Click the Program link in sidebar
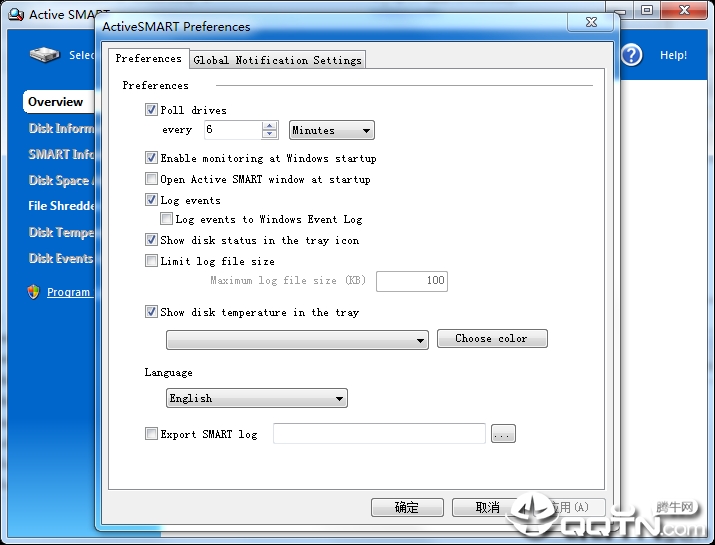Image resolution: width=715 pixels, height=545 pixels. [x=69, y=292]
